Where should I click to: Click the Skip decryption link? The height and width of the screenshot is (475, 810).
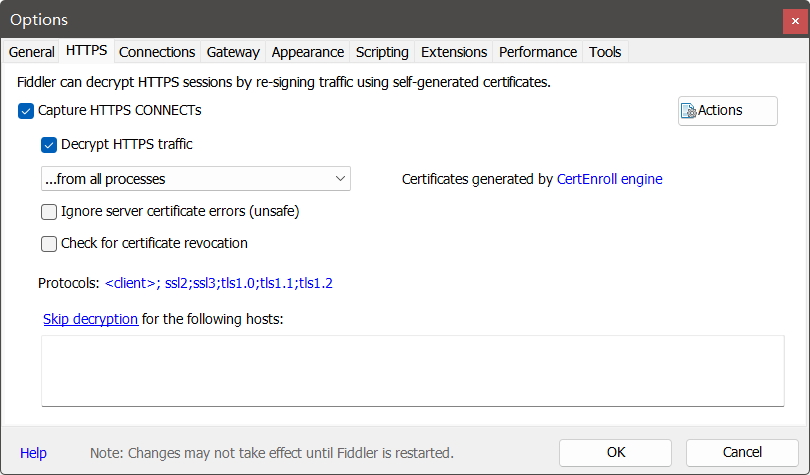[90, 319]
